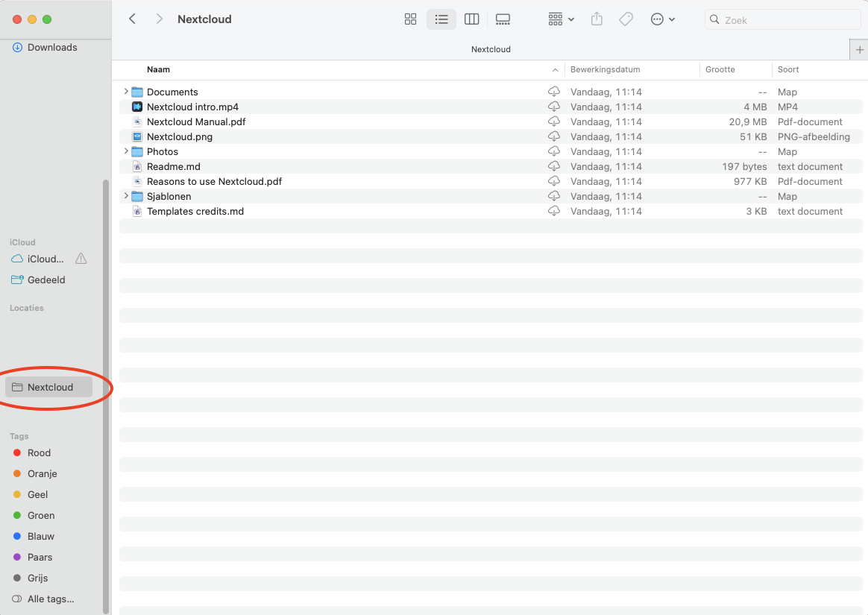Select the Nextcloud intro.mp4 file name
The image size is (868, 615).
192,107
